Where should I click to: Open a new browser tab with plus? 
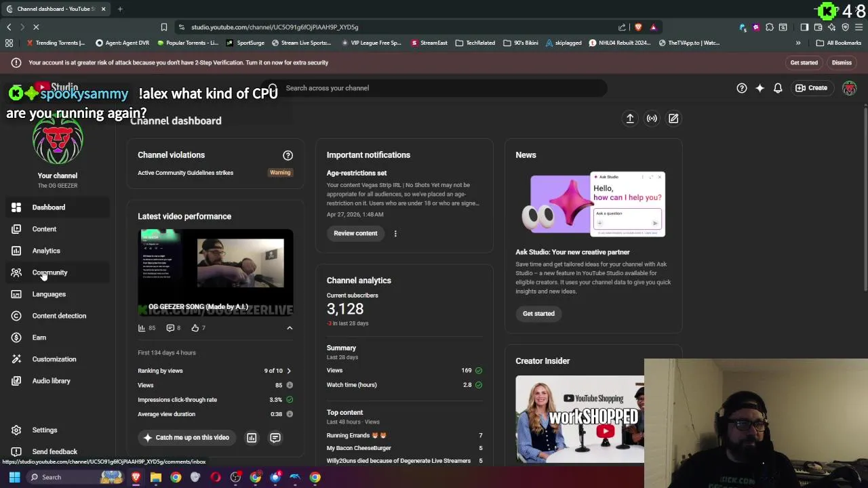(120, 9)
